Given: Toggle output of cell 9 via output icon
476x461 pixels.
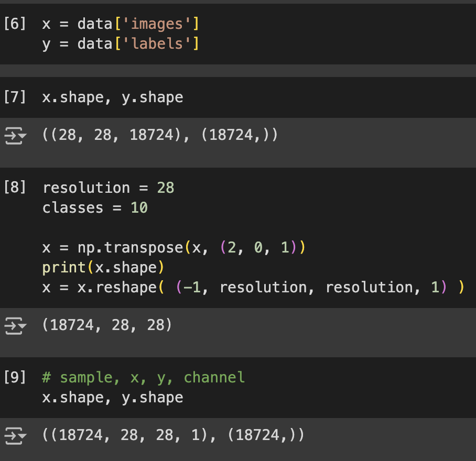Looking at the screenshot, I should (x=15, y=435).
